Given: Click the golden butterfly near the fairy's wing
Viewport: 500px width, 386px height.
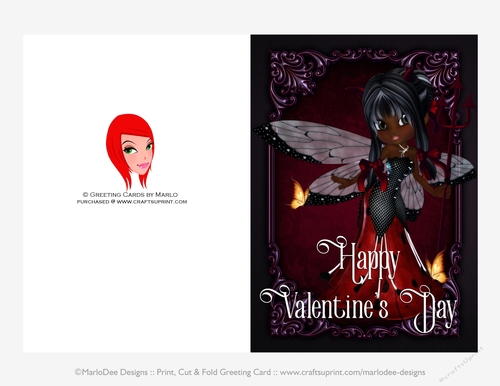Looking at the screenshot, I should point(299,194).
